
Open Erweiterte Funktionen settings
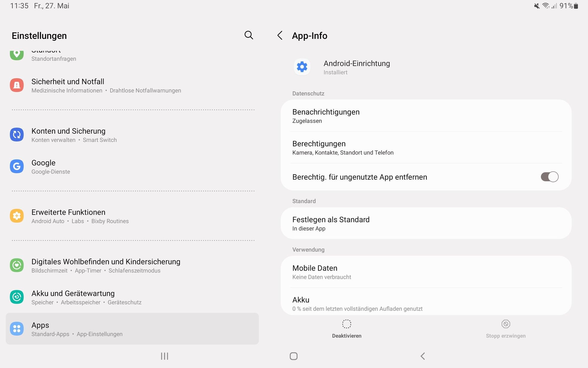click(132, 216)
